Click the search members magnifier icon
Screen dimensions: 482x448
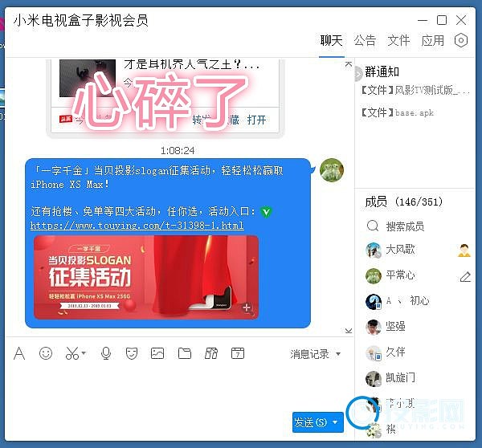373,226
